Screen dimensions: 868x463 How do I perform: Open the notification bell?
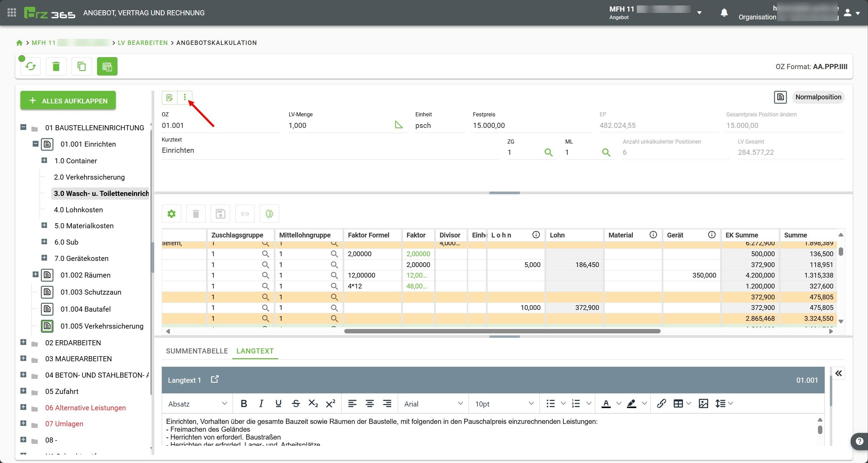click(724, 13)
